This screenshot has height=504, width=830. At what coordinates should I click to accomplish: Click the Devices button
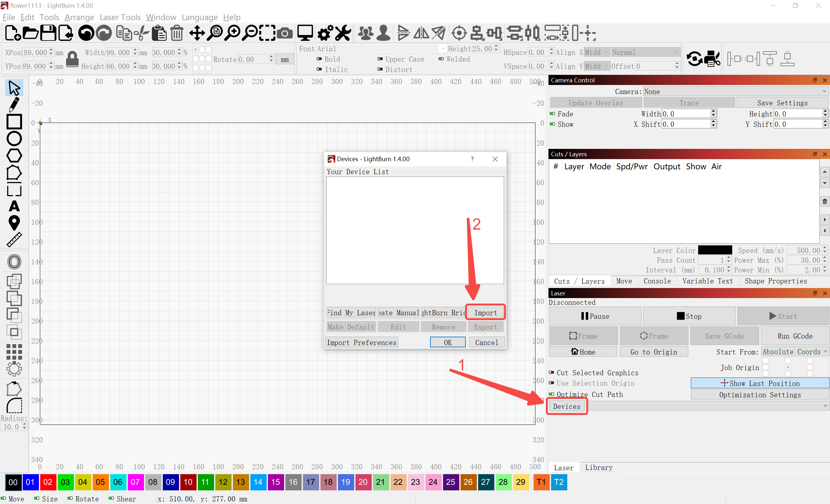pos(567,406)
